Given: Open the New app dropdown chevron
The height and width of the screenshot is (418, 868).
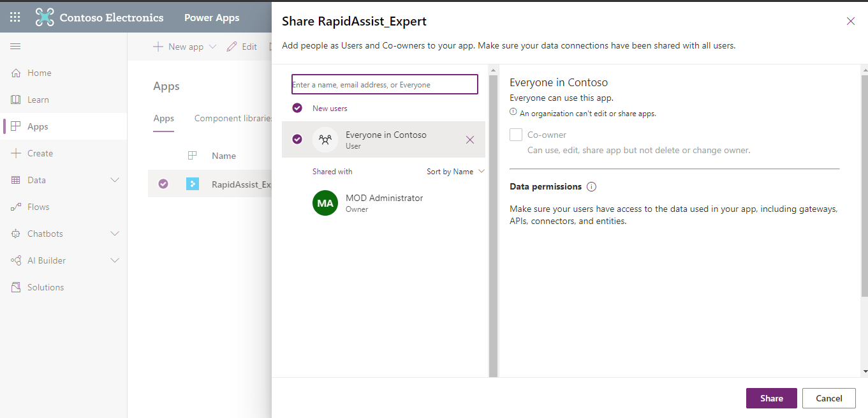Looking at the screenshot, I should (x=213, y=47).
